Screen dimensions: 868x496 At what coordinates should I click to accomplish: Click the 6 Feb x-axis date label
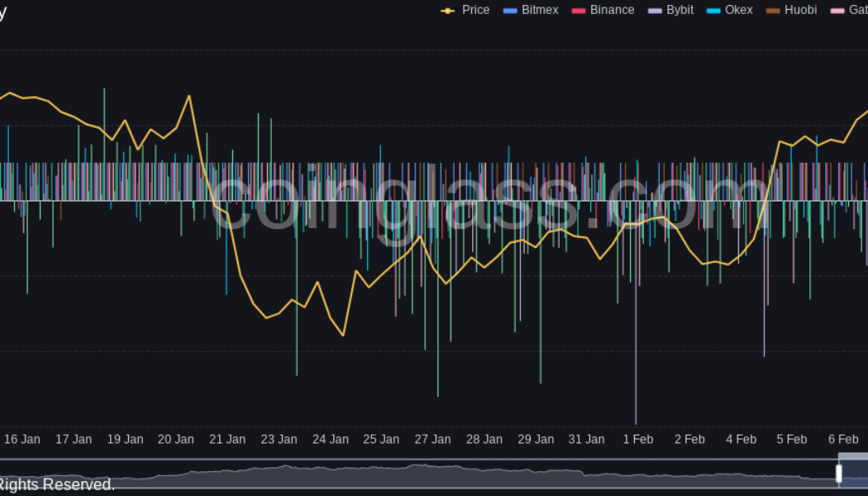843,439
